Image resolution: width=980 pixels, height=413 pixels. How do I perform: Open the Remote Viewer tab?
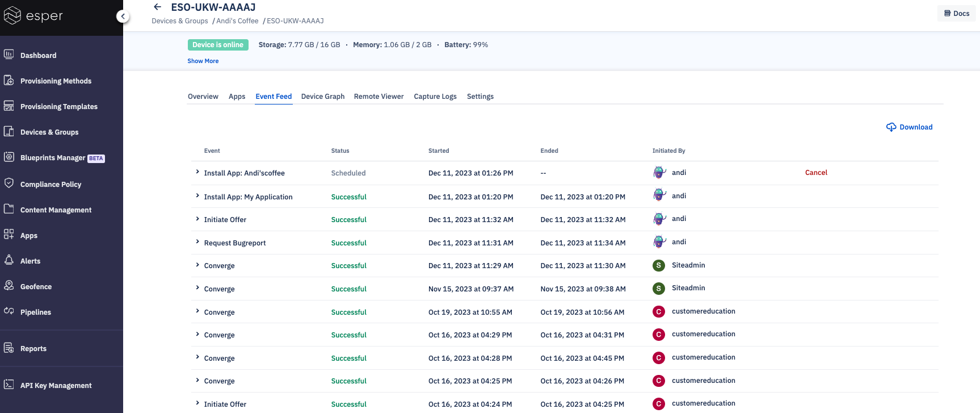379,97
